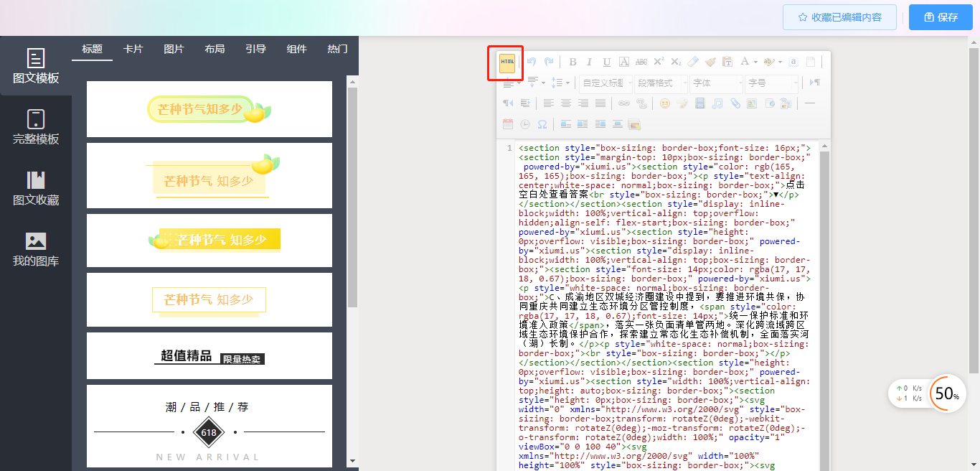The height and width of the screenshot is (471, 980).
Task: Click the paperclip attachment icon
Action: (x=735, y=103)
